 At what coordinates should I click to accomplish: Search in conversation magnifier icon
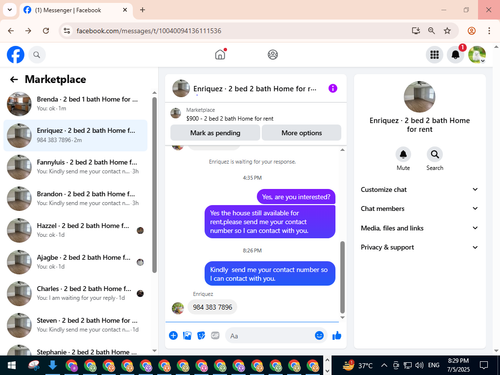click(x=435, y=154)
